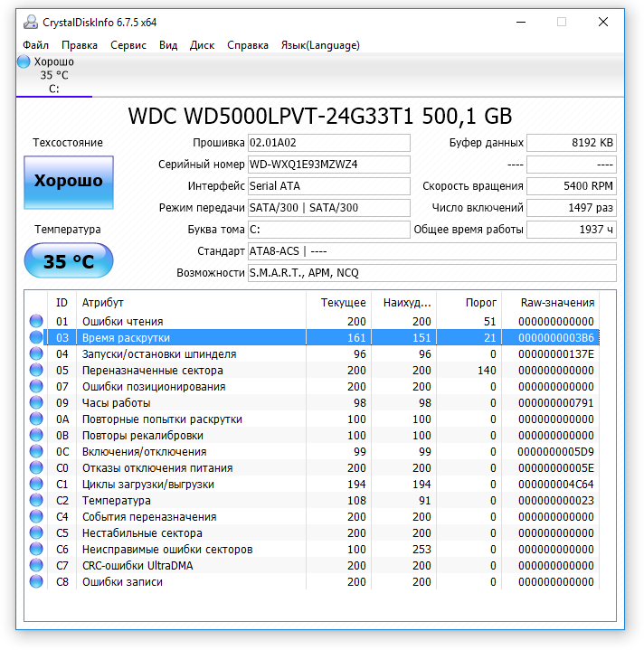The height and width of the screenshot is (650, 644).
Task: Select the Часы работы row
Action: click(315, 402)
